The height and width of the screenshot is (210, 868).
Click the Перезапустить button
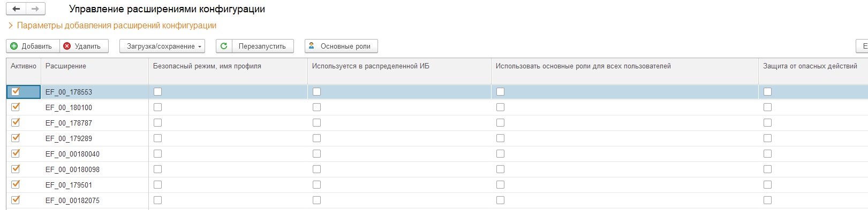255,46
